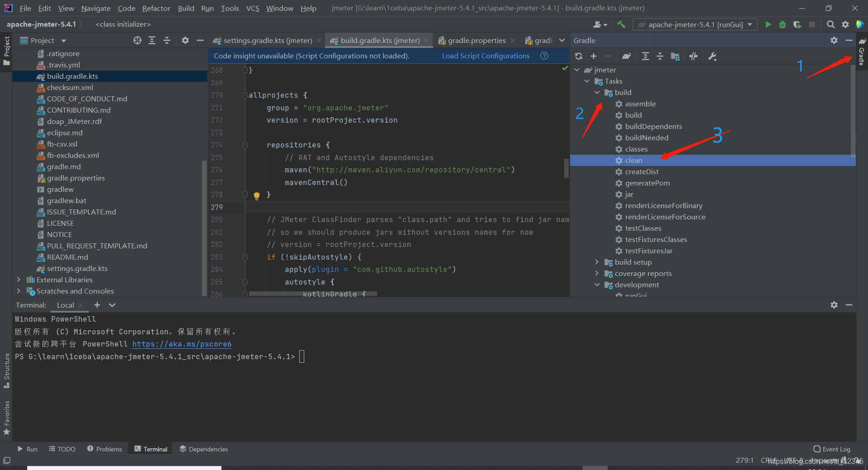
Task: Collapse all in Project panel toolbar
Action: click(x=167, y=40)
